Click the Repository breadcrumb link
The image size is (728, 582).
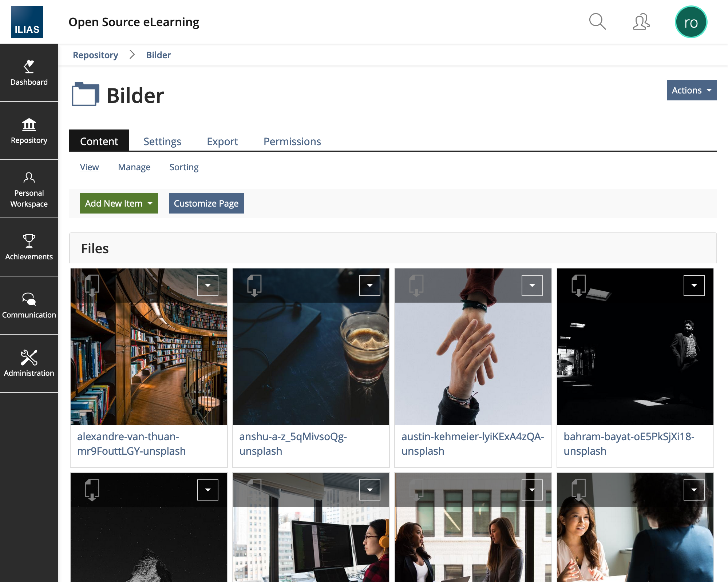click(x=95, y=55)
